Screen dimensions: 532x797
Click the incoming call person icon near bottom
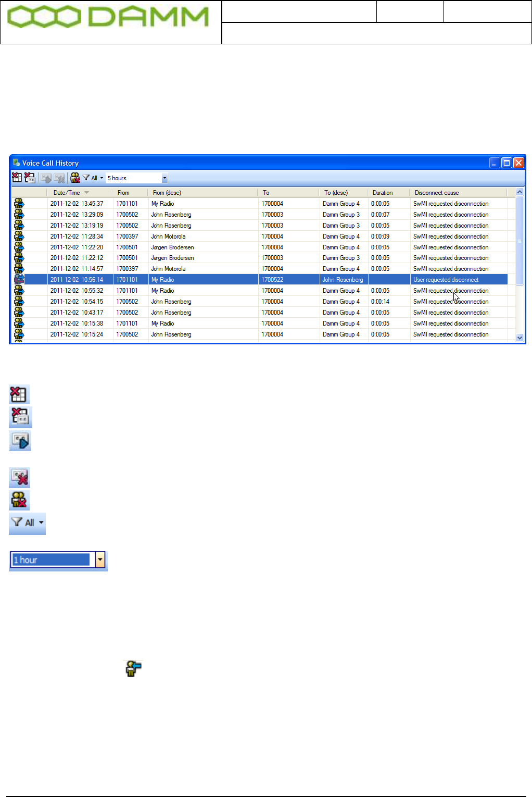pos(134,668)
